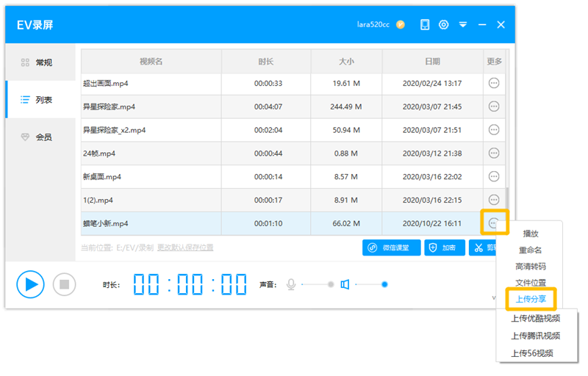588x376 pixels.
Task: Select the 超出画面.mp4 file name
Action: 105,84
